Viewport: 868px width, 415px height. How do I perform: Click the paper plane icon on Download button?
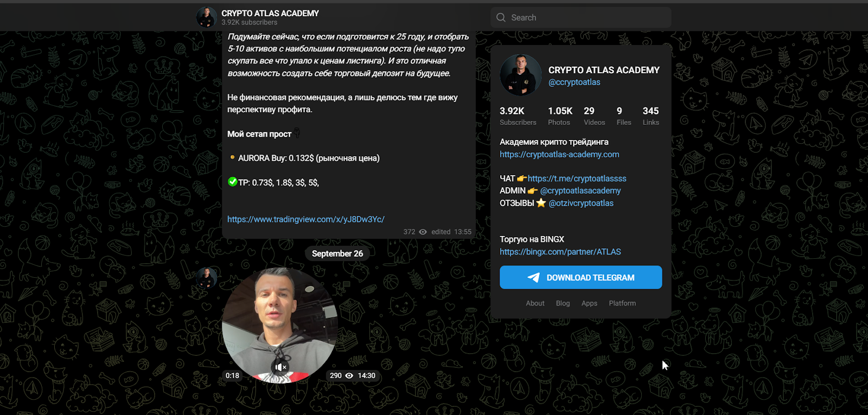click(x=534, y=278)
